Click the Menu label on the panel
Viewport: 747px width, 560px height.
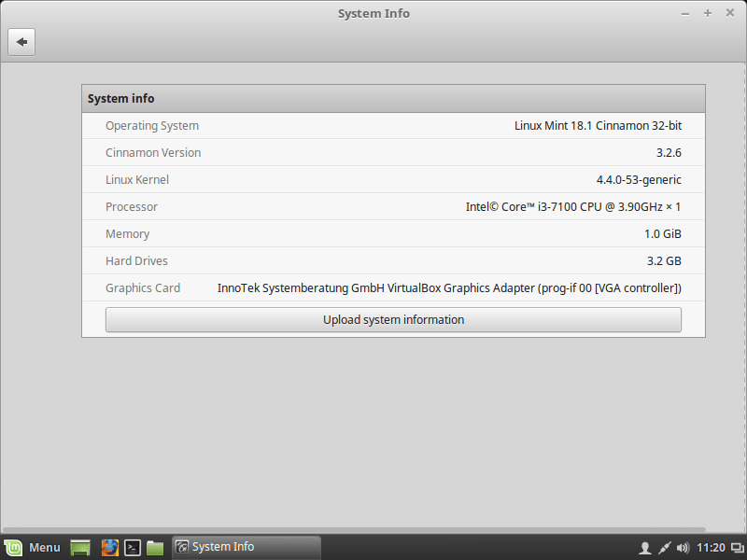tap(45, 548)
